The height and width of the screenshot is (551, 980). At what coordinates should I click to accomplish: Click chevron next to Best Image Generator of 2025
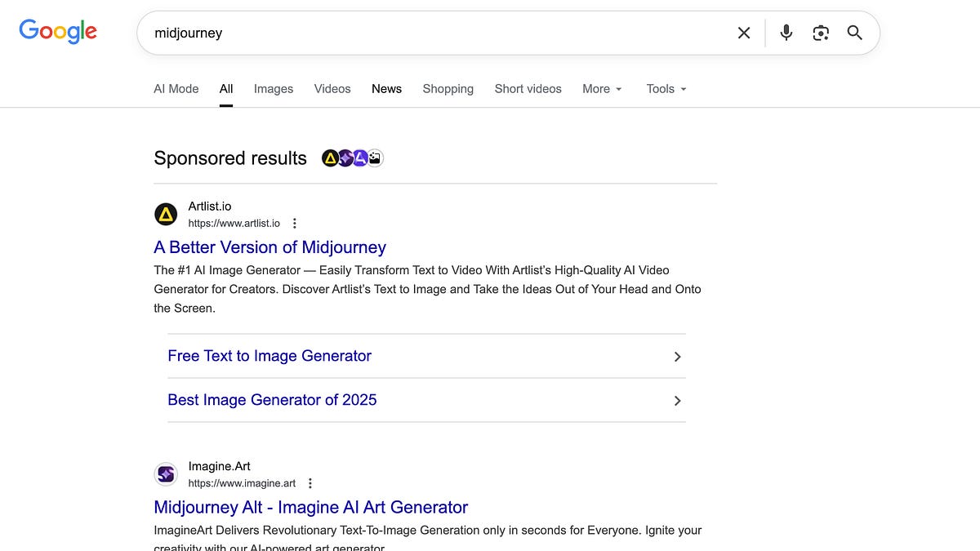click(677, 401)
